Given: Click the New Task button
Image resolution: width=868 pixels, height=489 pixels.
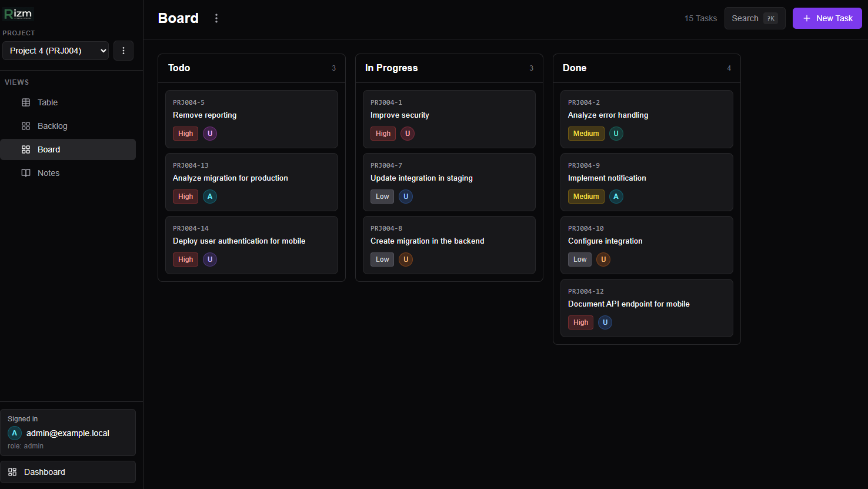Looking at the screenshot, I should 827,18.
